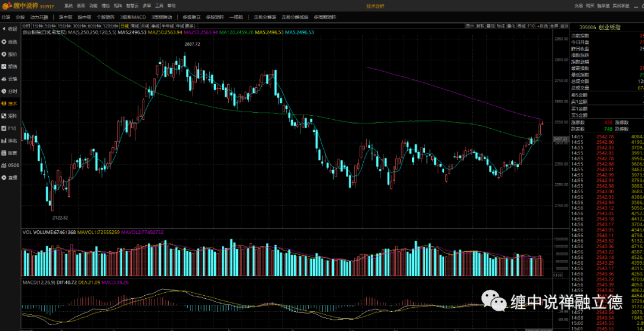Open the 缠论 menu
644x331 pixels.
click(106, 6)
